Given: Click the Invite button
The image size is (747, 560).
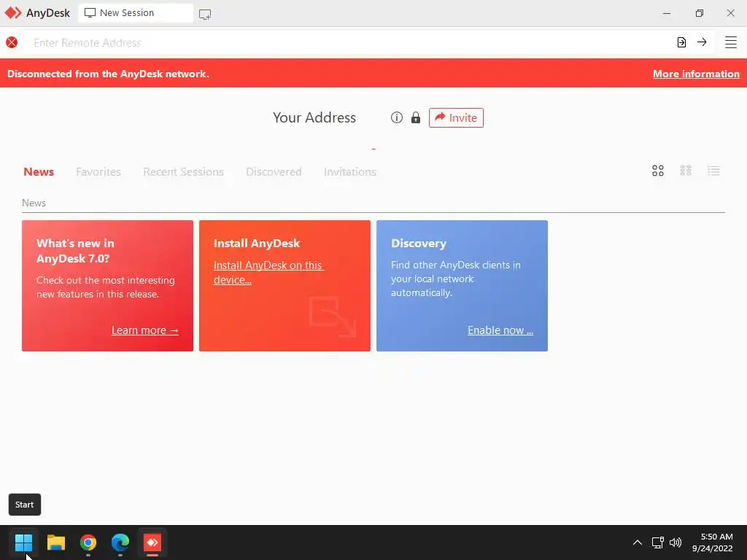Looking at the screenshot, I should (456, 117).
